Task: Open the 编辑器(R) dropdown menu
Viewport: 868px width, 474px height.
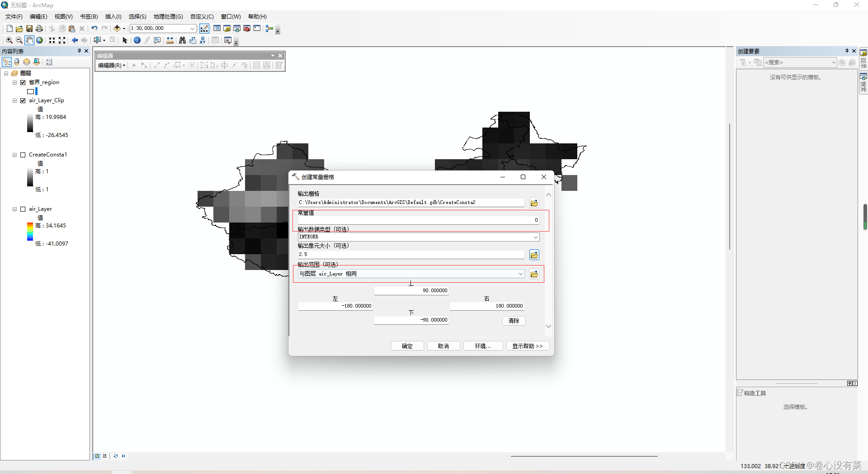Action: 112,65
